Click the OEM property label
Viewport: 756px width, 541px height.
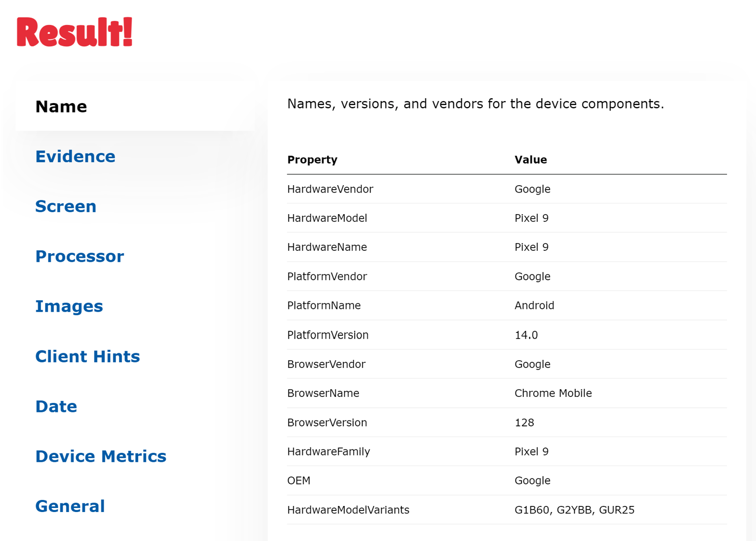[299, 480]
